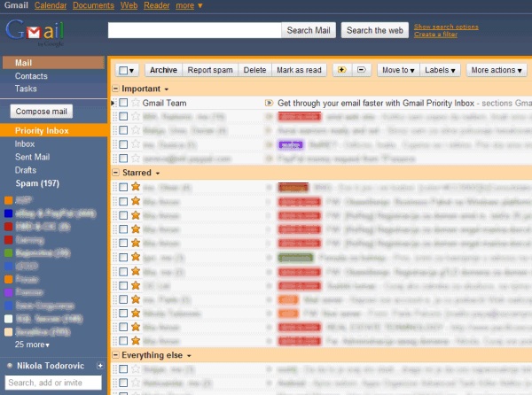Click the first orange label color square

coord(8,200)
